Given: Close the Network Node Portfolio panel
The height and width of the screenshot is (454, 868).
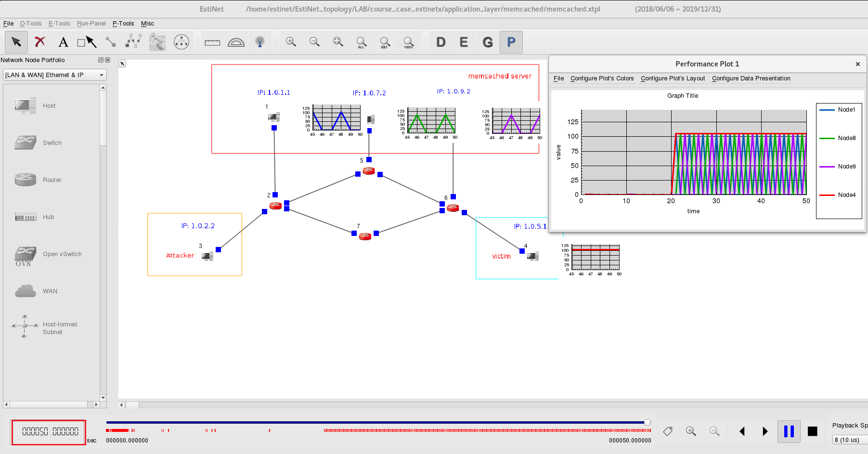Looking at the screenshot, I should pos(107,60).
